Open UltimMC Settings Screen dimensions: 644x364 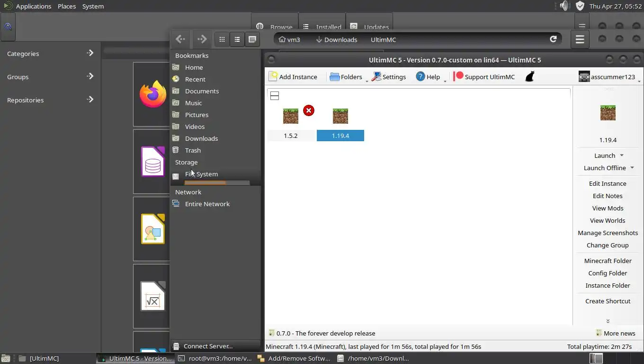click(389, 77)
